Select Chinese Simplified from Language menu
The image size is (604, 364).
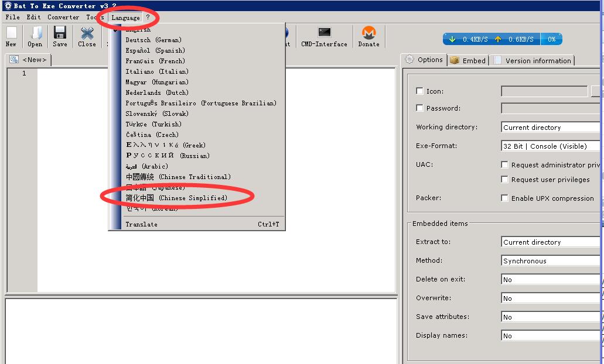click(176, 198)
